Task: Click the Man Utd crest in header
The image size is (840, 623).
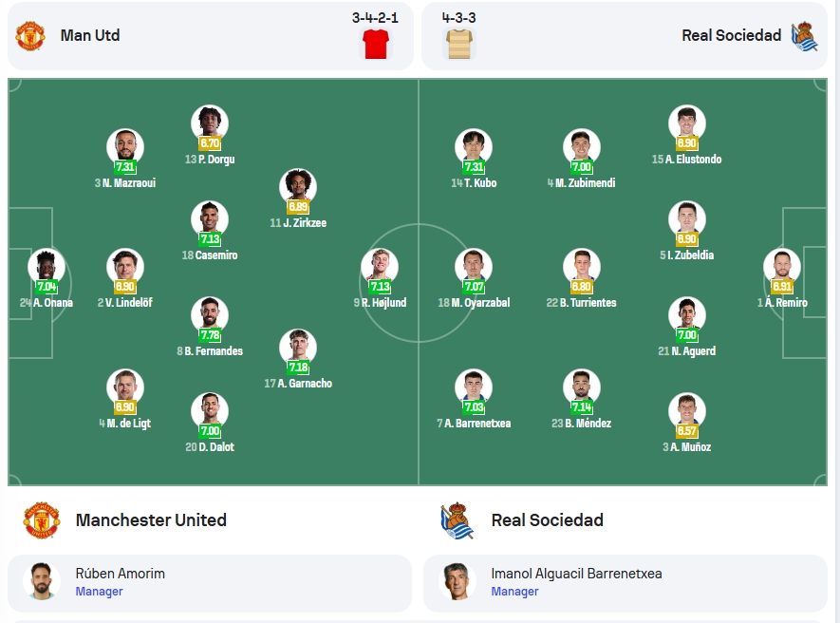Action: tap(30, 36)
